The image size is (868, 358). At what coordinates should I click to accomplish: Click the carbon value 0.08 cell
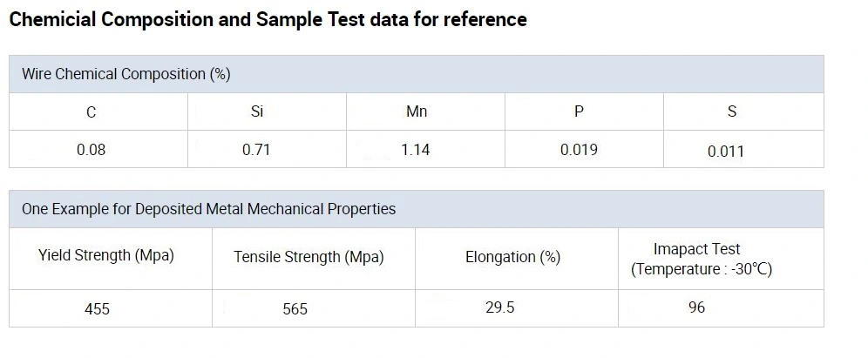(91, 150)
